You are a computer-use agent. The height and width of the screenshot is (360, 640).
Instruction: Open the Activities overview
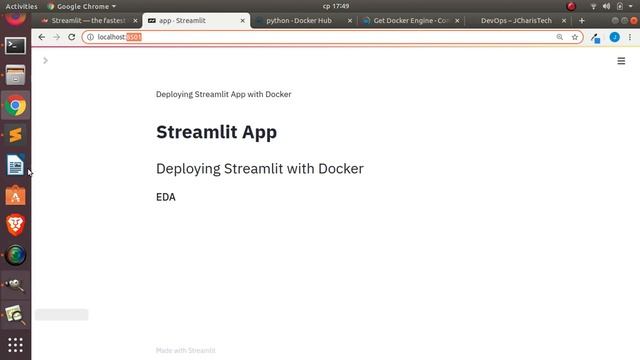point(21,6)
